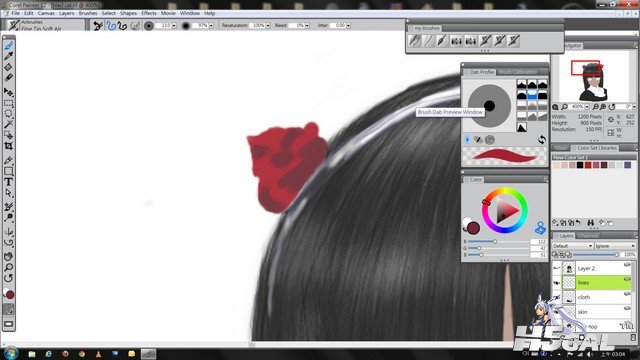
Task: Choose Straight Line Strokes in property bar
Action: [x=122, y=26]
